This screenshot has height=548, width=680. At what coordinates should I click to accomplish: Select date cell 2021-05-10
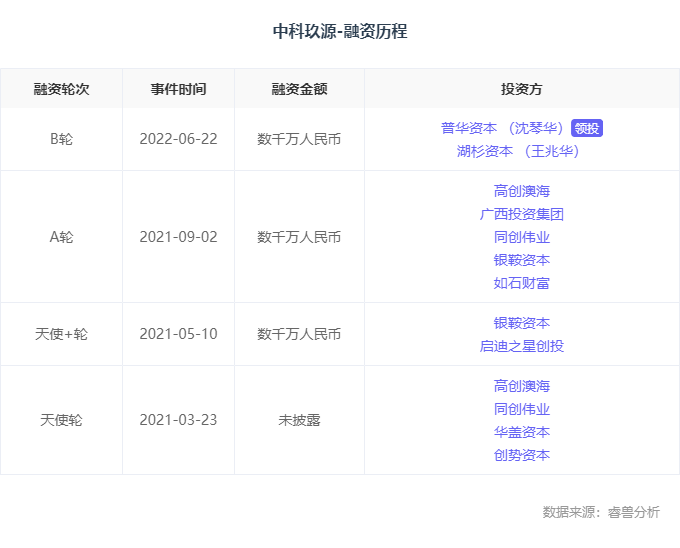pyautogui.click(x=178, y=334)
